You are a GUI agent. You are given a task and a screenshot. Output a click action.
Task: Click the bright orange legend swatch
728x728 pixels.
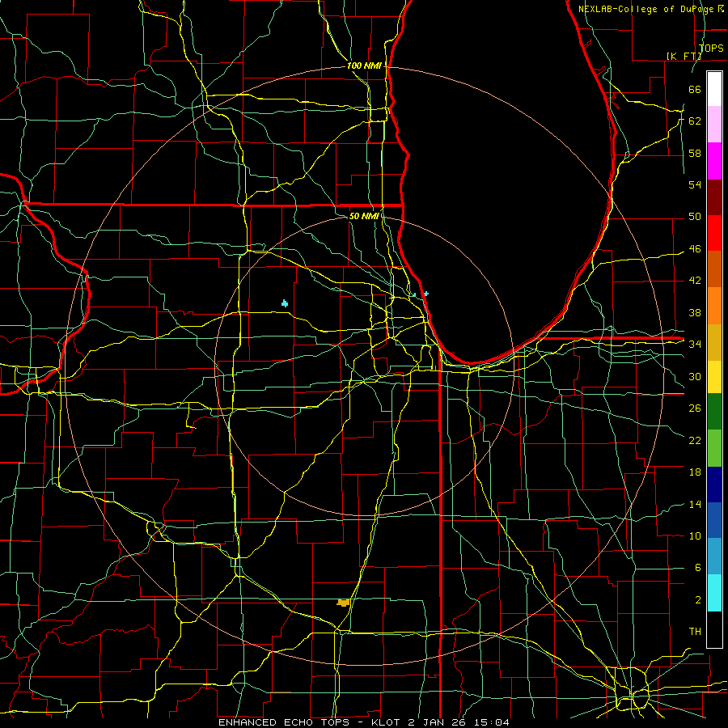pyautogui.click(x=714, y=306)
